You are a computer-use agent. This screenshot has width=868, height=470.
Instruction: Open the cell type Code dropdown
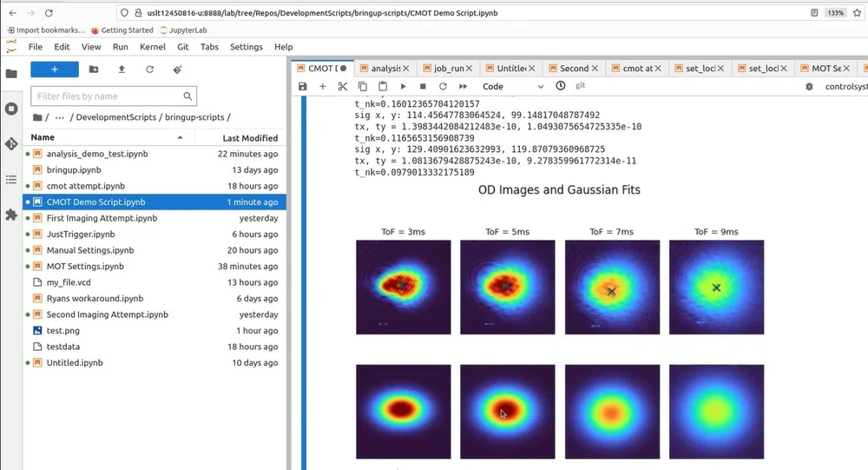pyautogui.click(x=513, y=87)
